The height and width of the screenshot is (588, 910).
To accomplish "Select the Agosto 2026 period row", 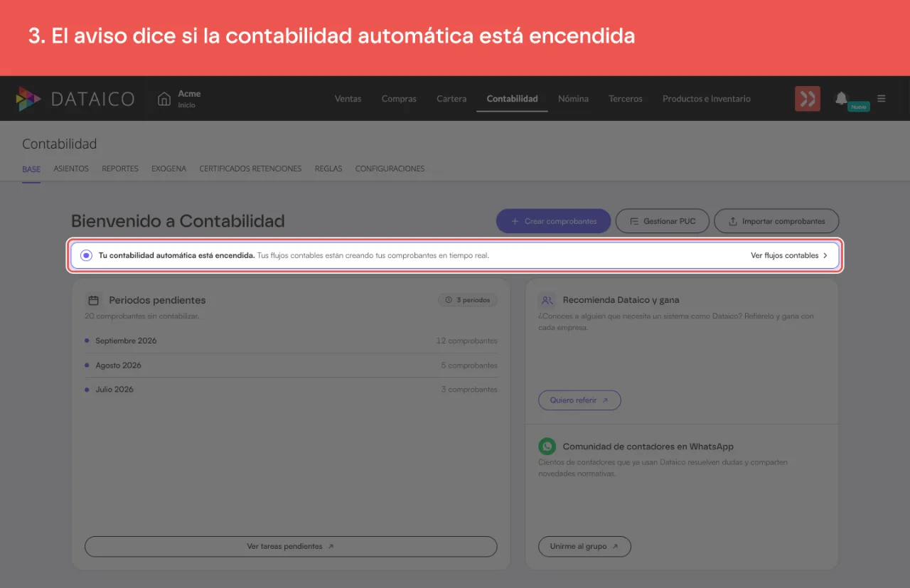I will pyautogui.click(x=291, y=365).
